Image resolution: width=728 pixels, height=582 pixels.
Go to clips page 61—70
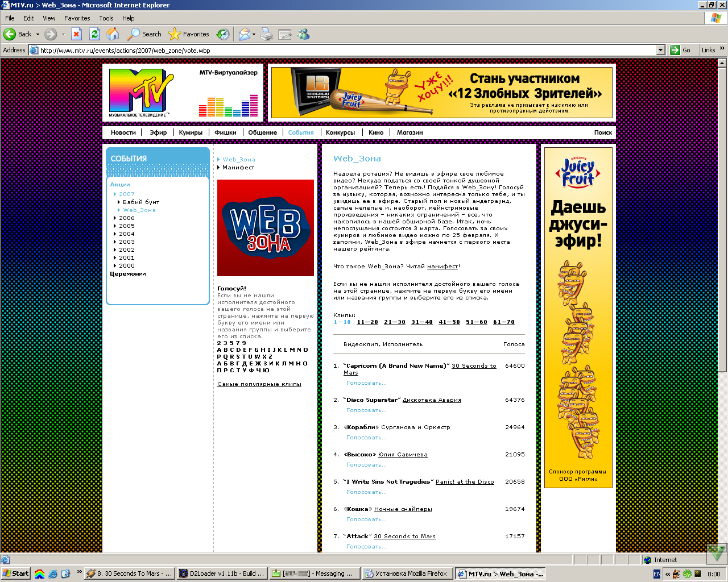tap(504, 322)
